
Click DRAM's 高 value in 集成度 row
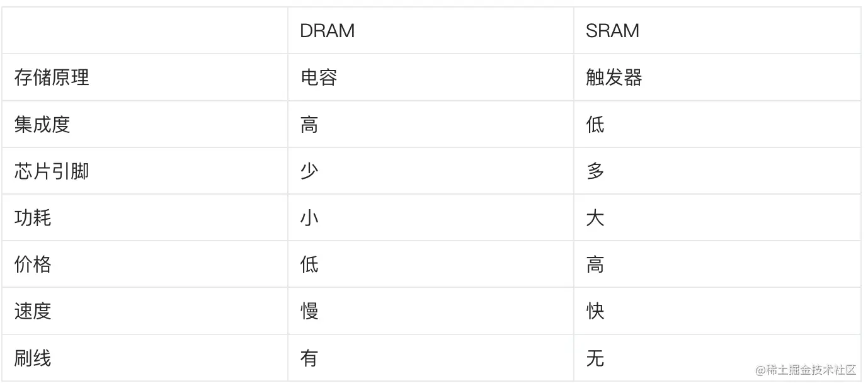[x=309, y=124]
